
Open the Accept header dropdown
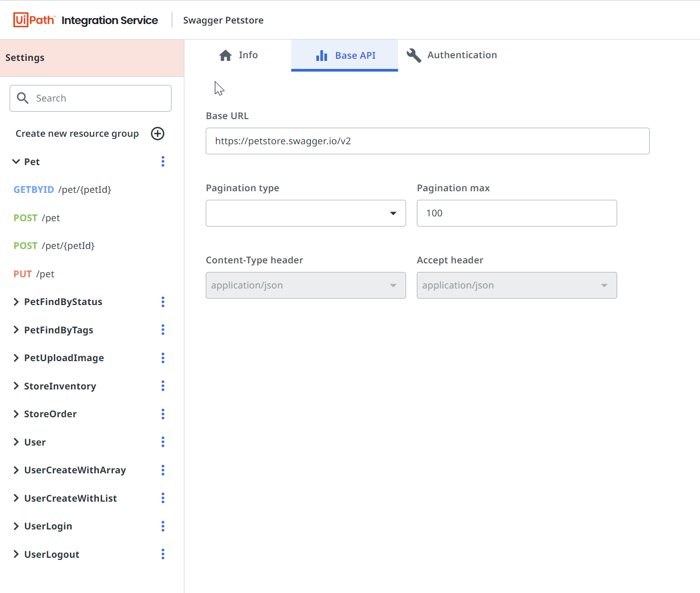(517, 285)
